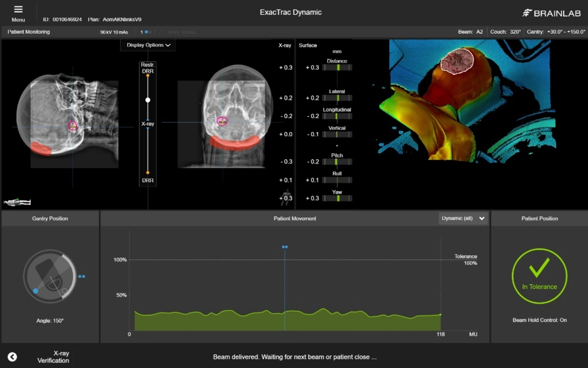Click the blue X-ray marker on movement graph
Screen dimensions: 588x368
[285, 247]
